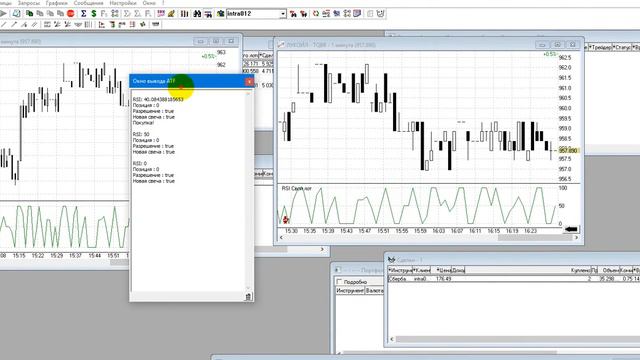
Task: Click the *Цена column header in trades table
Action: coord(442,270)
